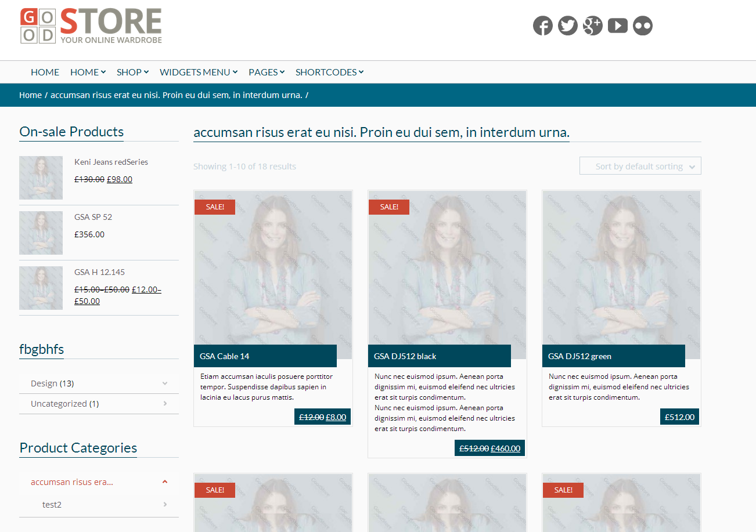Expand the Uncategorized category arrow
This screenshot has height=532, width=756.
[x=165, y=404]
